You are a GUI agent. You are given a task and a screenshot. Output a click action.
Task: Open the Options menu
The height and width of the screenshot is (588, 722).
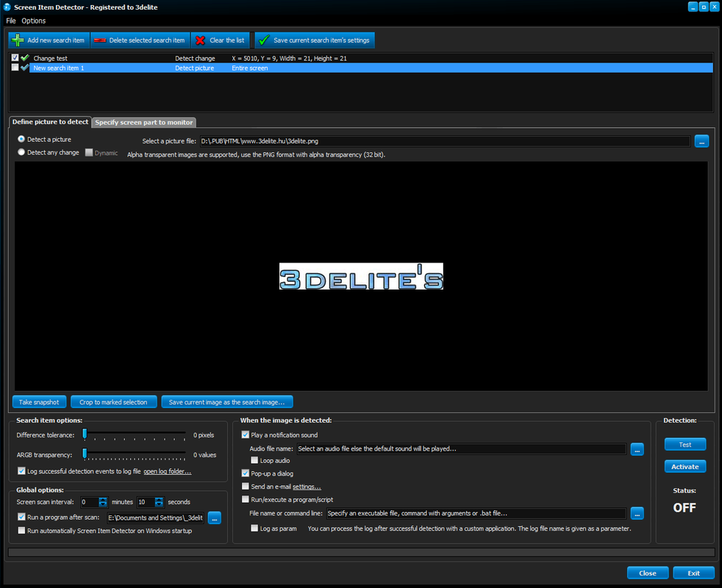34,21
